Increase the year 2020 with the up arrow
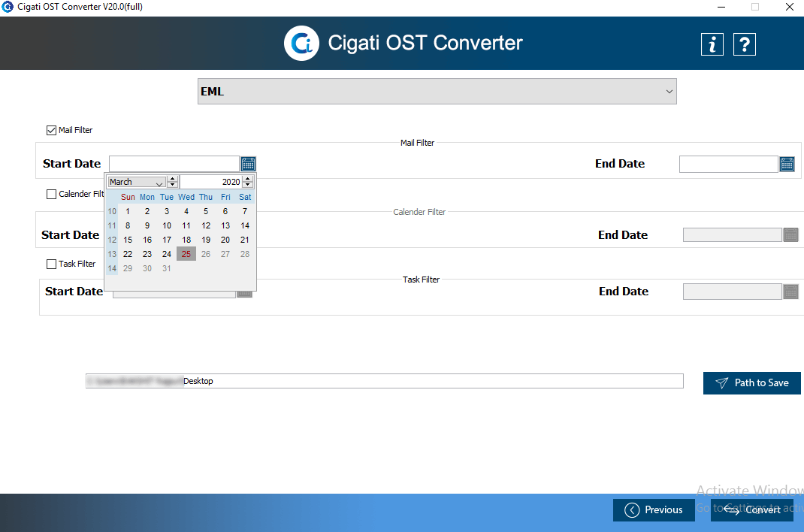 click(x=248, y=179)
